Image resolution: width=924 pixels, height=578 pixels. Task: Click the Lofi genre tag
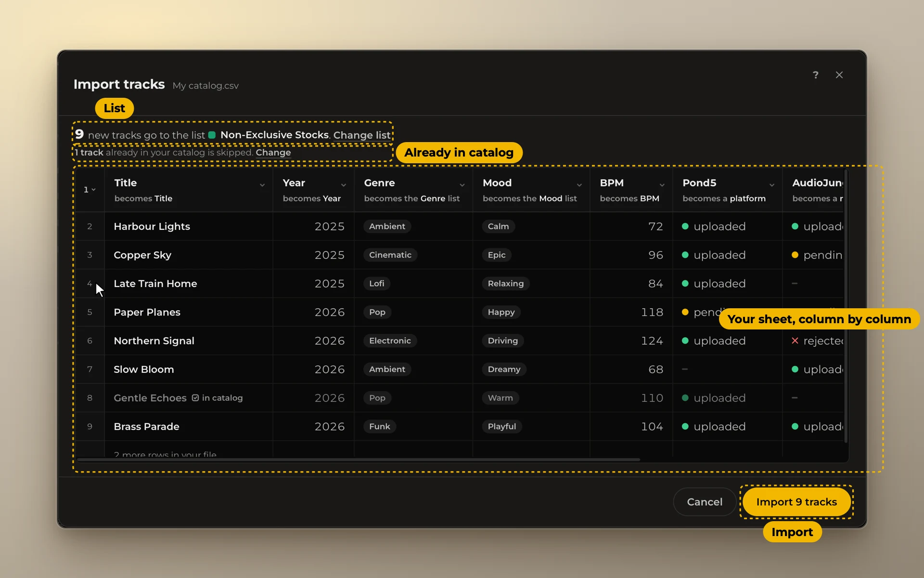[377, 284]
